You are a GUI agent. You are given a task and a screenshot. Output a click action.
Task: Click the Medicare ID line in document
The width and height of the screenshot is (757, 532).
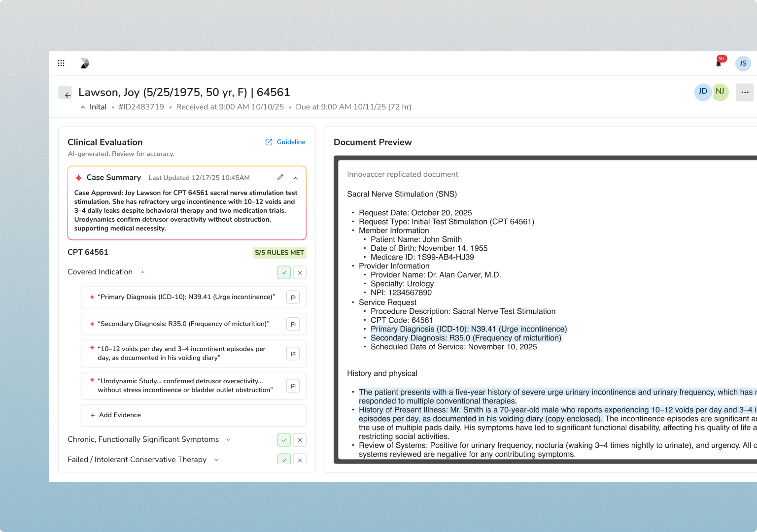pos(422,257)
